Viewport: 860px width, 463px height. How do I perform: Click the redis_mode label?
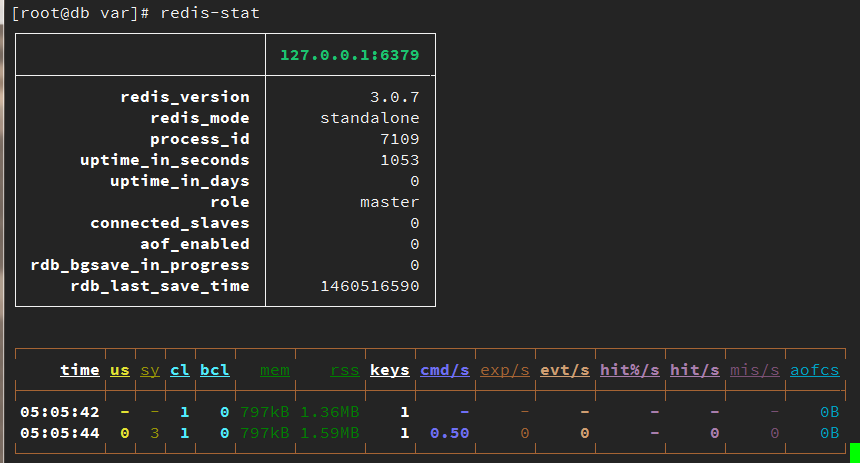coord(200,118)
